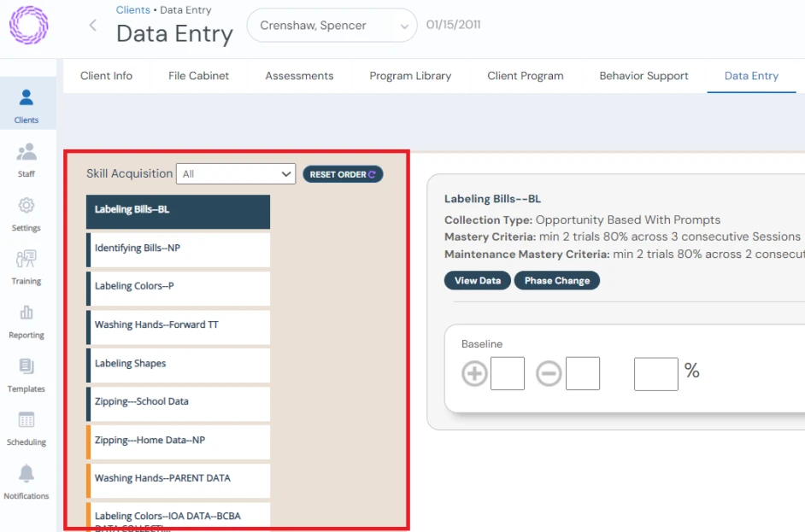Click the back chevron next to Data Entry

point(93,25)
